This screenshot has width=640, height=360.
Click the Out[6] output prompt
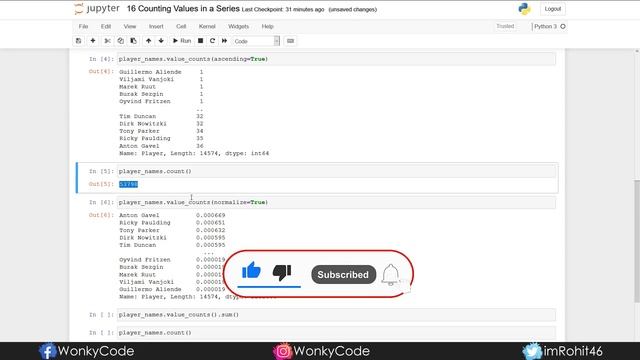101,215
